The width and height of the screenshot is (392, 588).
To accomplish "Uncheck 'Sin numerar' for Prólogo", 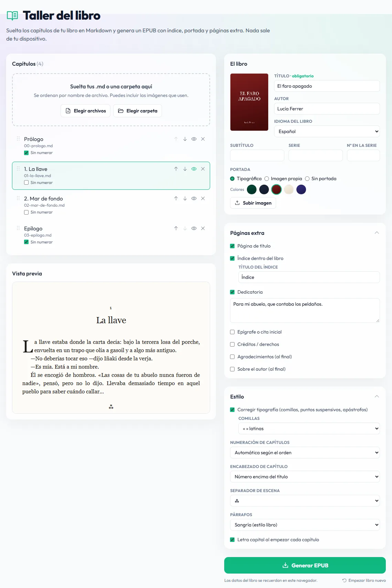I will 26,153.
